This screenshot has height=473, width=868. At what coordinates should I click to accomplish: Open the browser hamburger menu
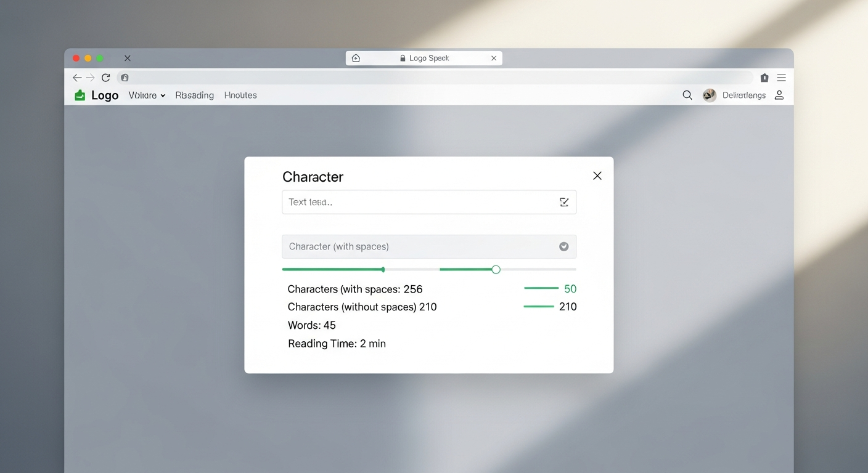tap(781, 78)
